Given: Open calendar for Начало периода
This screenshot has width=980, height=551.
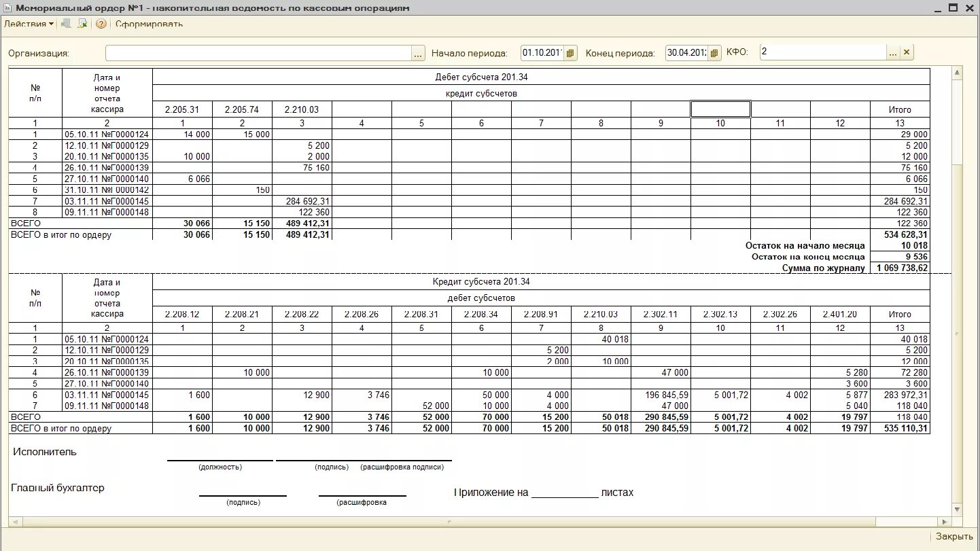Looking at the screenshot, I should click(x=571, y=53).
